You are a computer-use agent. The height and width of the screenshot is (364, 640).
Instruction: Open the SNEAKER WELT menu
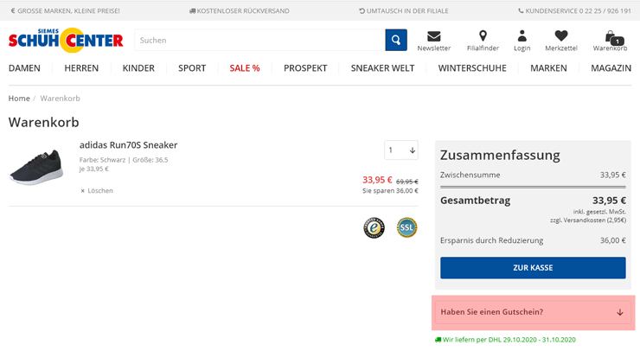[382, 68]
